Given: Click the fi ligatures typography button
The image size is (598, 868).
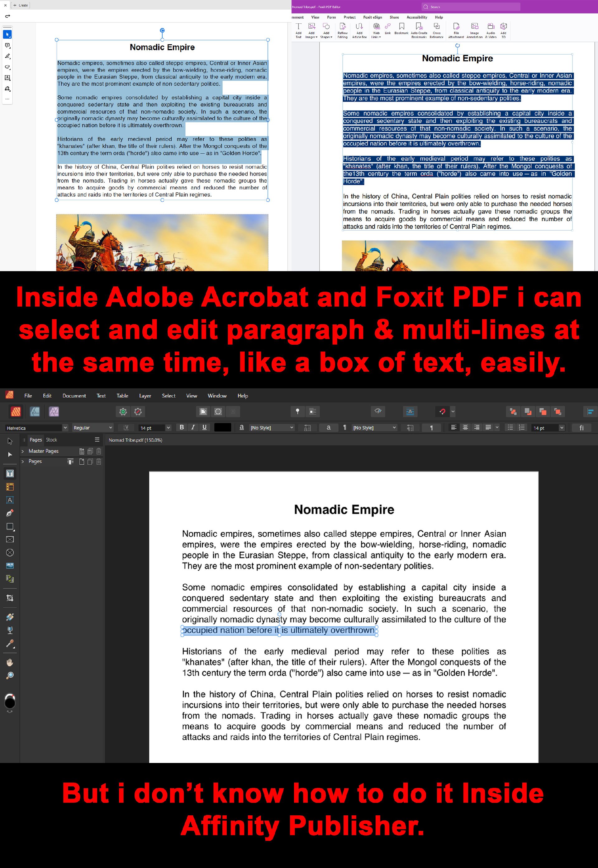Looking at the screenshot, I should (x=581, y=428).
